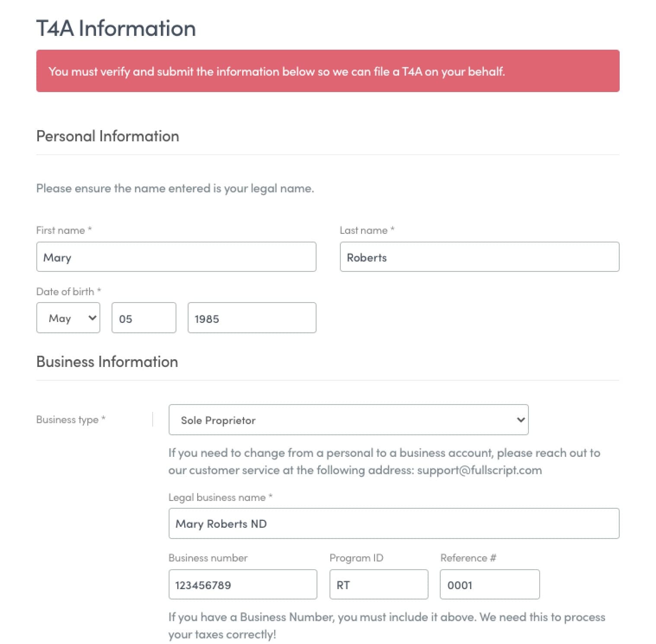Click the Reference # label
The image size is (656, 644).
tap(468, 558)
